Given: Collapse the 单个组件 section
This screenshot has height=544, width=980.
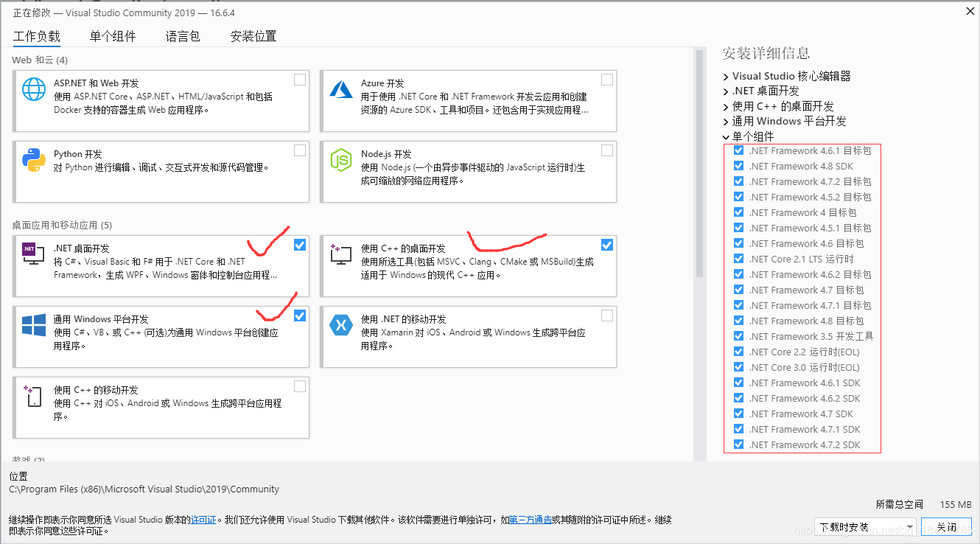Looking at the screenshot, I should point(726,136).
